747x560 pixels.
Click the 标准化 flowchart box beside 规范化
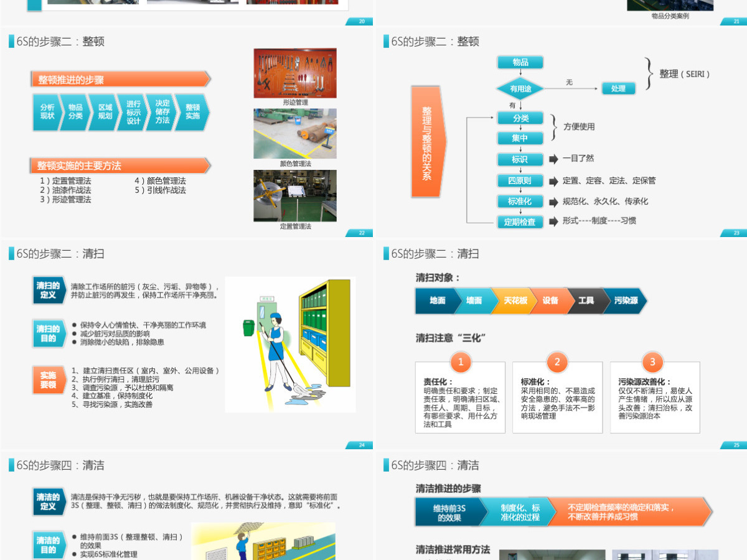pos(520,201)
